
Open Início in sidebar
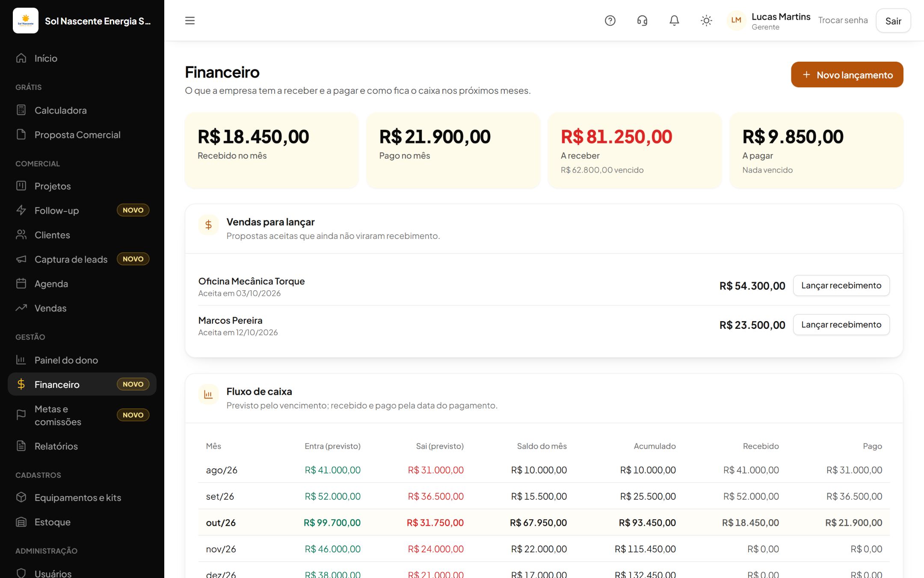point(82,58)
